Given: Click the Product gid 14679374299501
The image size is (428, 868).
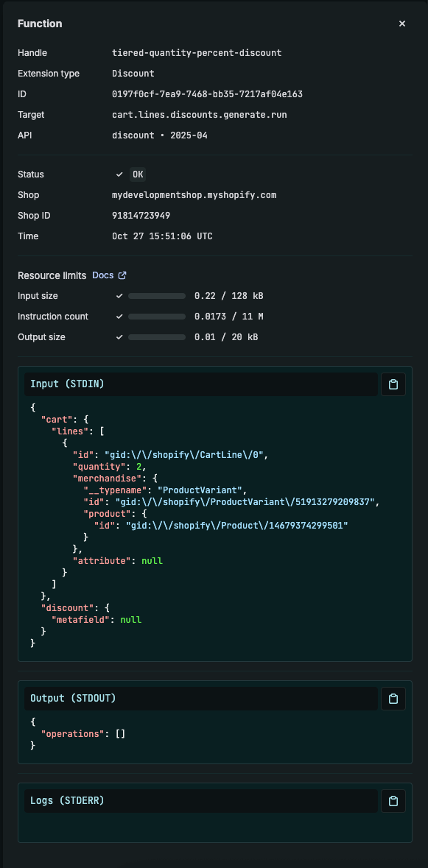Looking at the screenshot, I should (236, 526).
